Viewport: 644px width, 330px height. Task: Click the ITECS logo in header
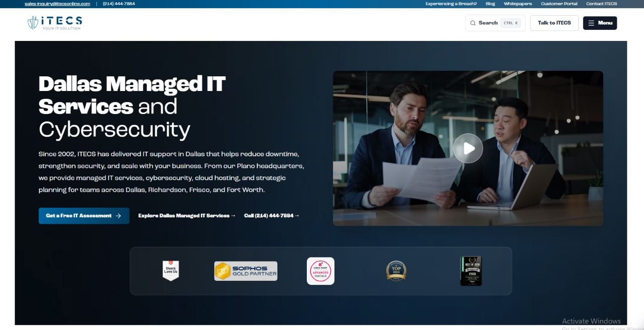55,23
